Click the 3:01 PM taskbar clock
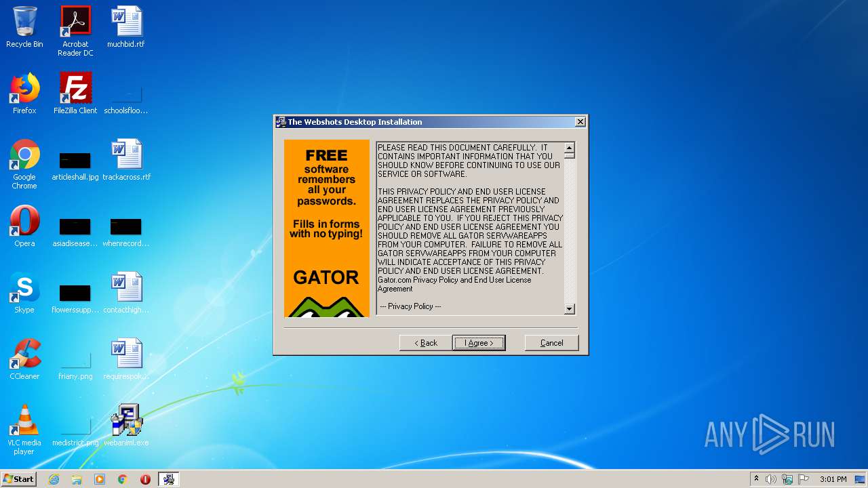The width and height of the screenshot is (868, 488). (833, 479)
